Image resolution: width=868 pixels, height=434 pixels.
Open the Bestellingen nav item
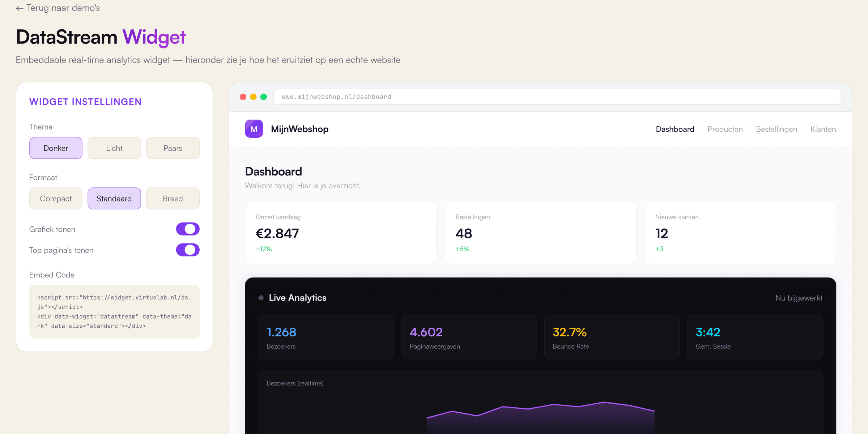tap(776, 129)
